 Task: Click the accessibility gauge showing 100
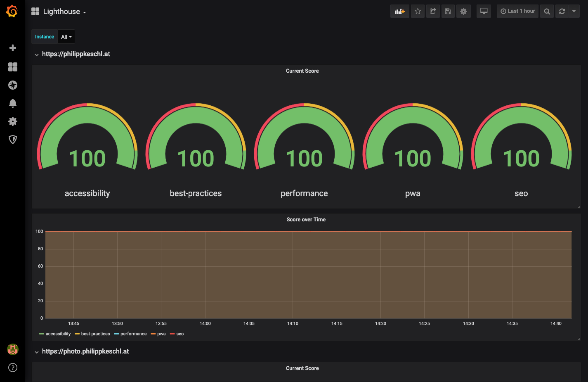tap(87, 137)
